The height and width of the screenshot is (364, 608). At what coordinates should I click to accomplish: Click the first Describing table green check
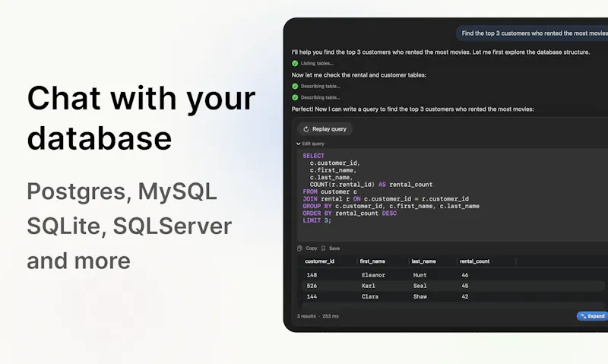click(295, 86)
